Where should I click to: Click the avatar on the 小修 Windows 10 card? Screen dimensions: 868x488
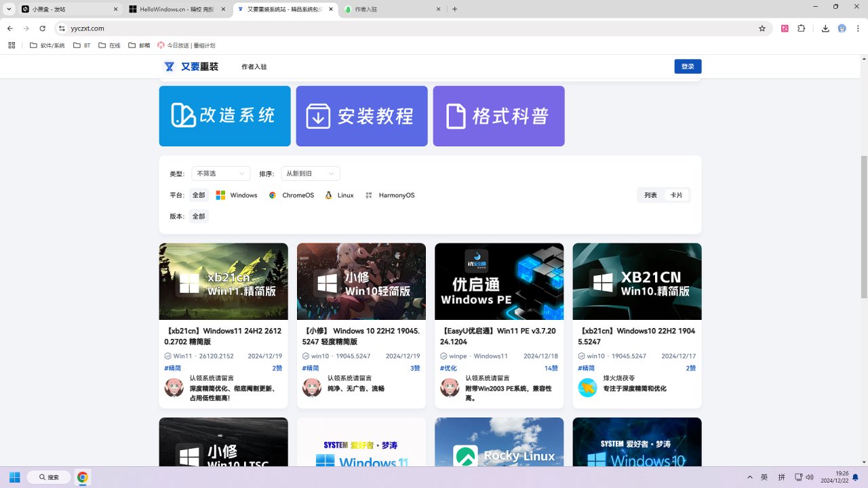coord(312,388)
